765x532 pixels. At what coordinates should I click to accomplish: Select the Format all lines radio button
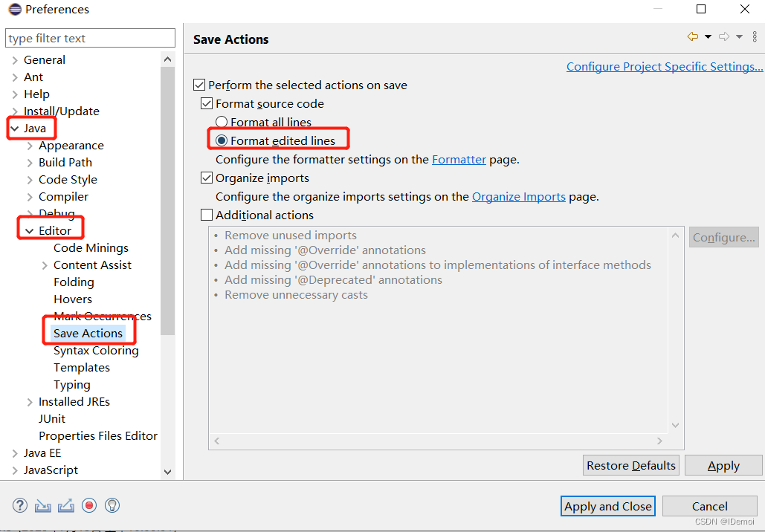221,121
